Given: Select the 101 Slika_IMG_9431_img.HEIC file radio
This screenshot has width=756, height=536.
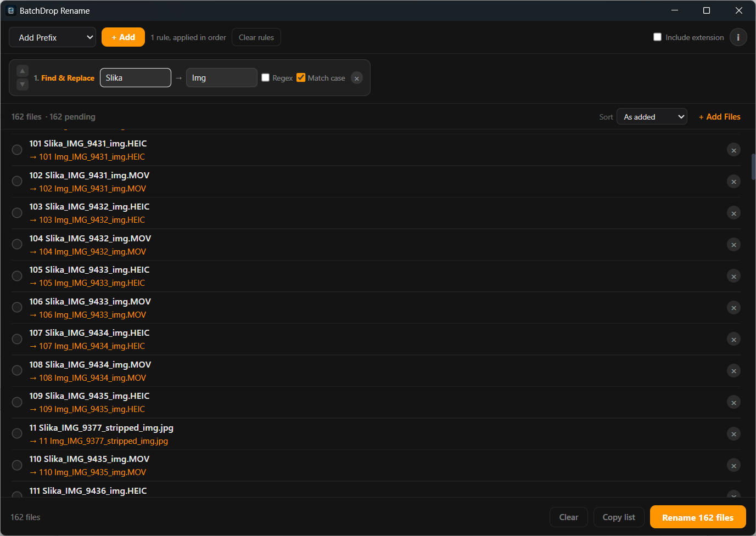Looking at the screenshot, I should click(17, 150).
